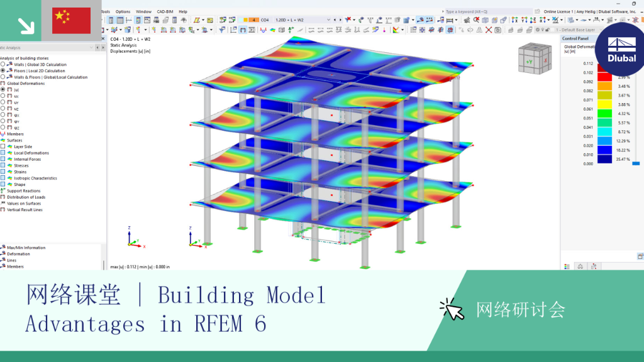Screen dimensions: 644x362
Task: Click the magnifier with red X icon
Action: pyautogui.click(x=476, y=20)
